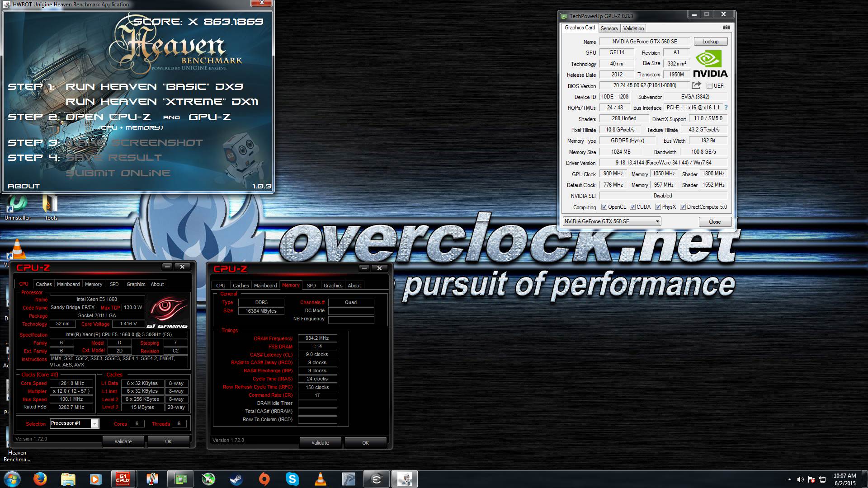868x488 pixels.
Task: Click ABOUT in the Heaven Benchmark window
Action: [x=24, y=186]
